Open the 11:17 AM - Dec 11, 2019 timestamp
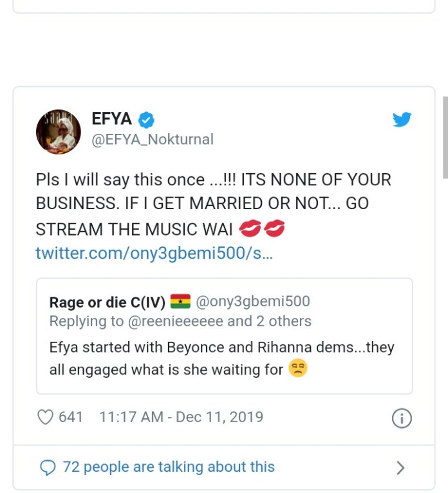Viewport: 448px width, 493px height. coord(181,417)
